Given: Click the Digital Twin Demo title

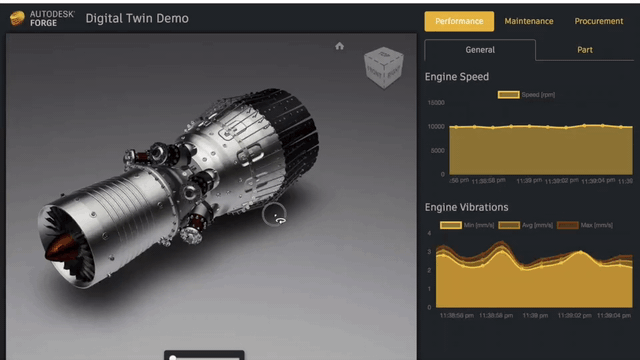Looking at the screenshot, I should coord(137,18).
